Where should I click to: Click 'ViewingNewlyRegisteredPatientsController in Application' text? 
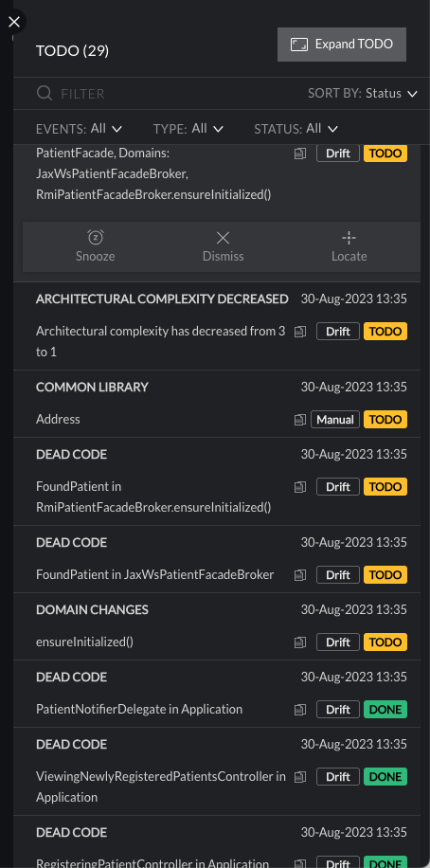point(161,787)
